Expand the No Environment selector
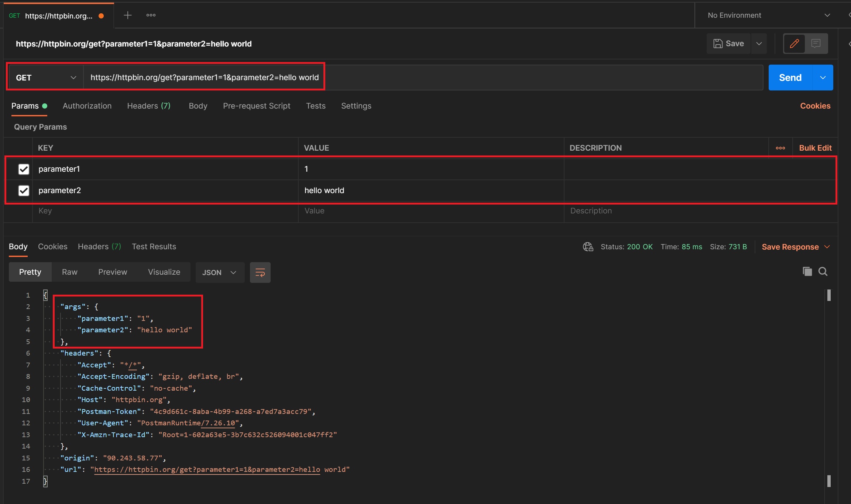The height and width of the screenshot is (504, 851). [768, 15]
